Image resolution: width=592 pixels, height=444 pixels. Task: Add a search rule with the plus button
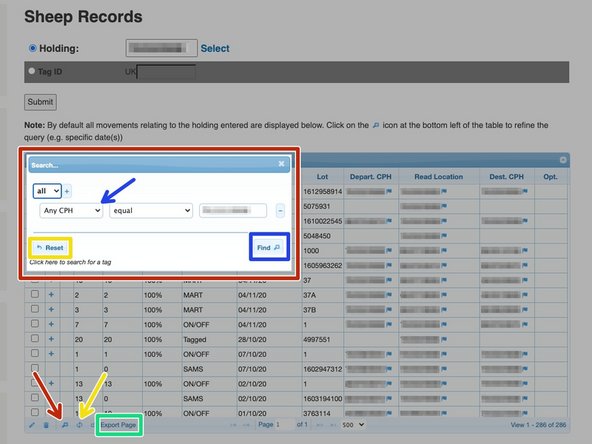67,191
